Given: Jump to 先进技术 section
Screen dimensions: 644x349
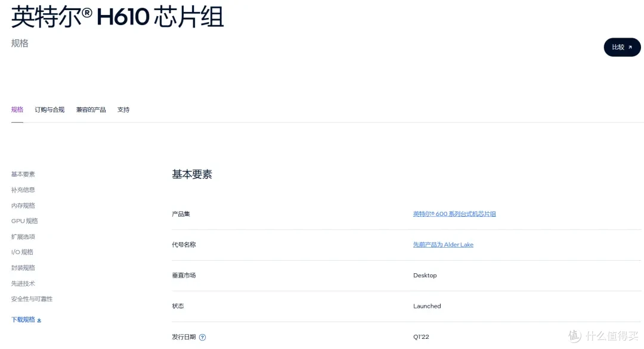Looking at the screenshot, I should 23,283.
